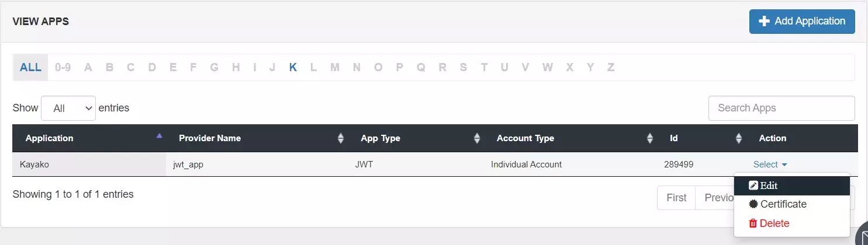Viewport: 868px width, 245px height.
Task: Click the red trash Delete icon
Action: coord(753,223)
